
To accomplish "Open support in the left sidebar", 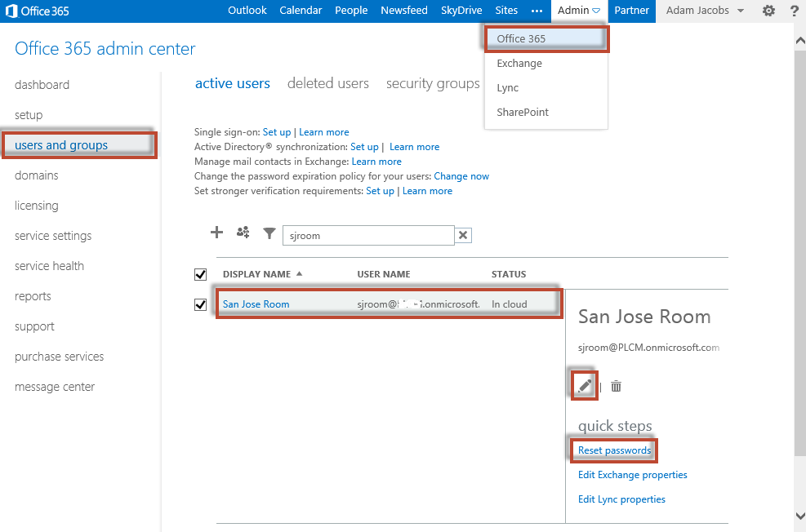I will pos(34,326).
